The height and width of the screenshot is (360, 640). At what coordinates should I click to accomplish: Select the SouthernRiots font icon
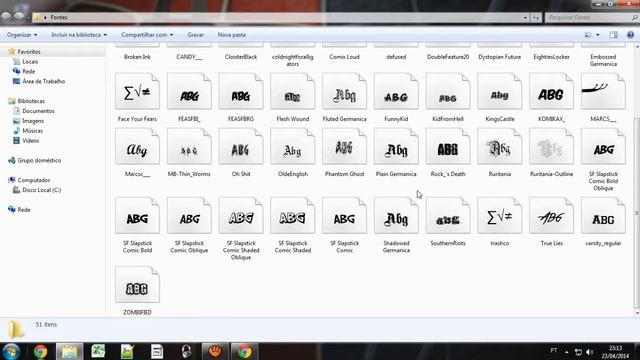pos(448,215)
